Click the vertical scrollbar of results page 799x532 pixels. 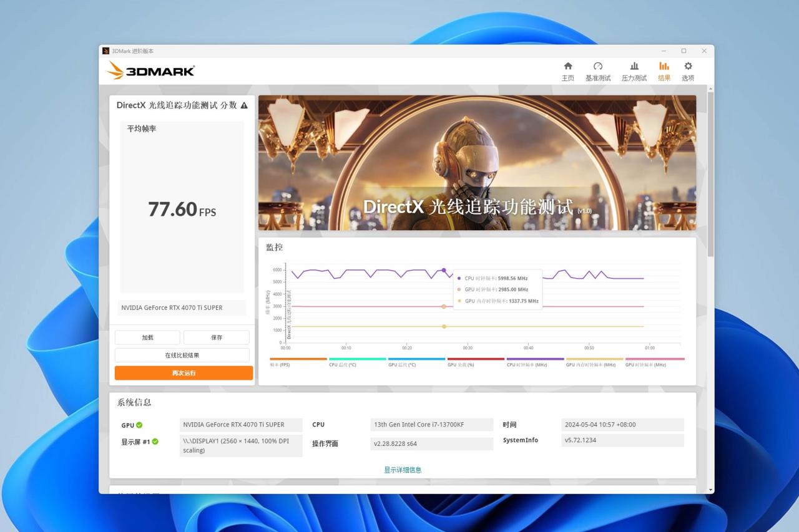pos(710,175)
